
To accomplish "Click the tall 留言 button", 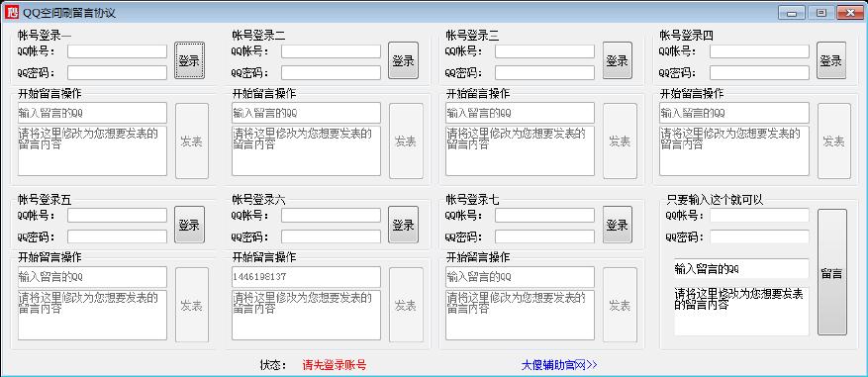I will [x=832, y=272].
